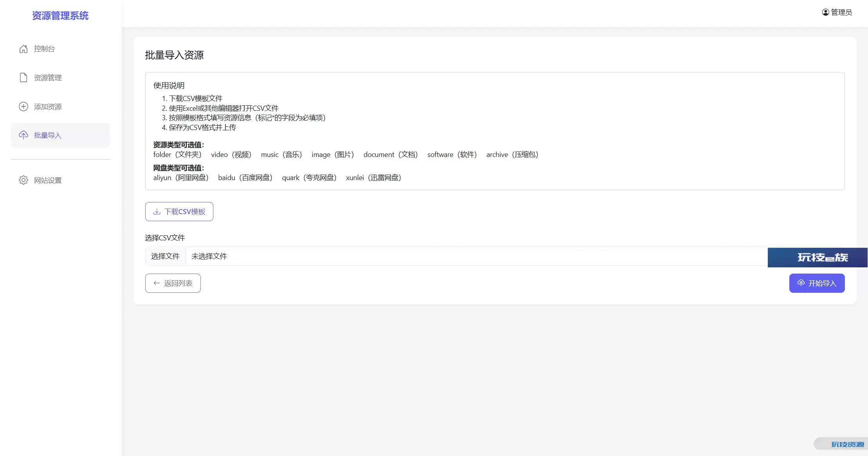The width and height of the screenshot is (868, 456).
Task: Click step 保存为CSV格式并上传
Action: click(202, 127)
